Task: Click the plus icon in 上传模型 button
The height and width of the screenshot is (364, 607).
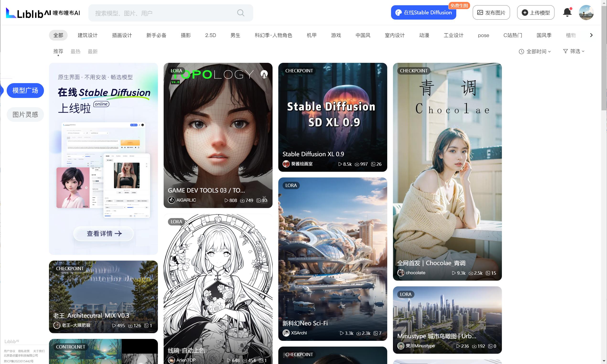Action: (525, 12)
